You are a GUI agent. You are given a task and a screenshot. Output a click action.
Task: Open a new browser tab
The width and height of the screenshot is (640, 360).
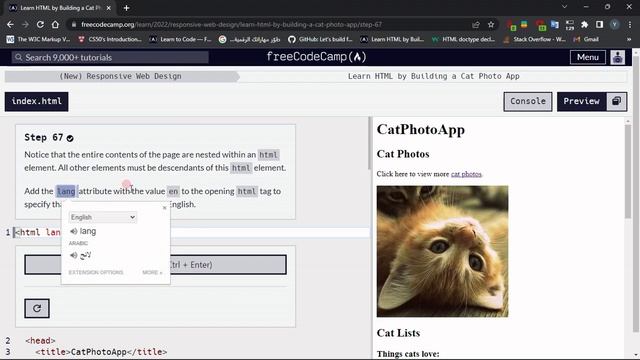coord(127,8)
